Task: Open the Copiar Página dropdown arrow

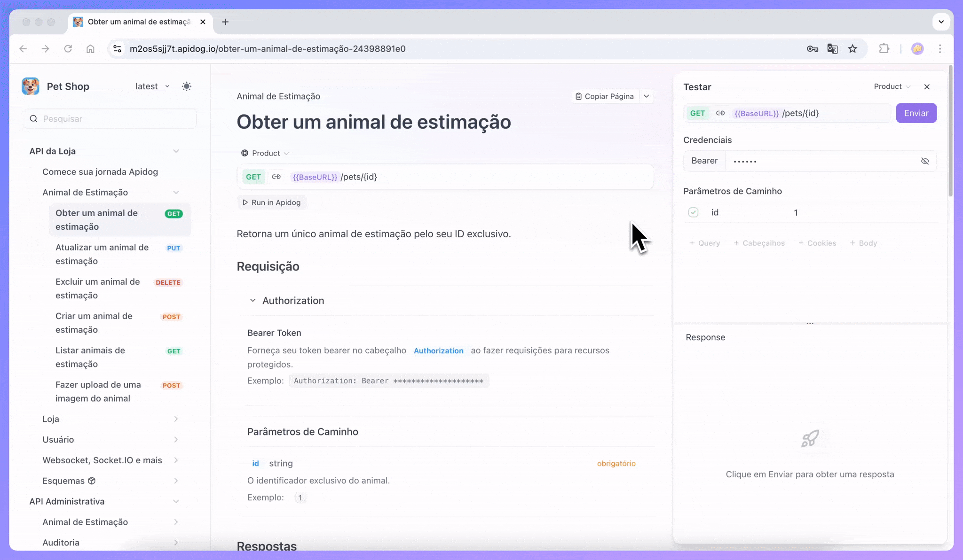Action: coord(647,96)
